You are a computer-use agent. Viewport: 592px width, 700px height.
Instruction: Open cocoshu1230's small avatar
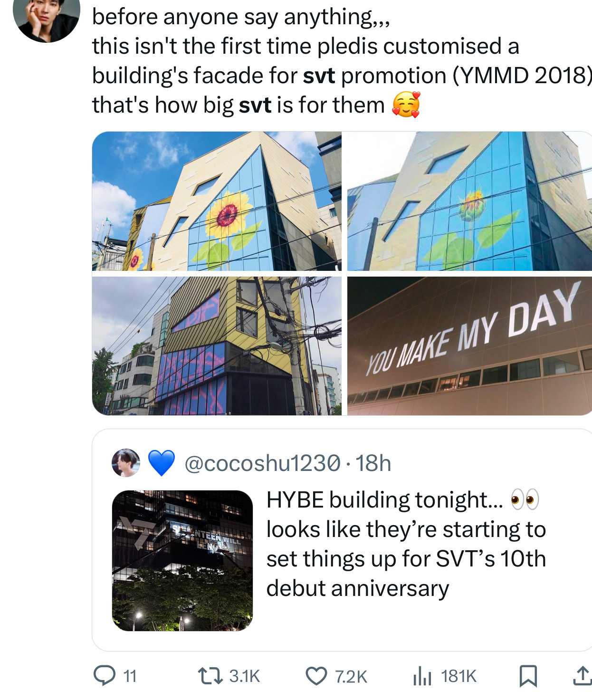pos(126,462)
